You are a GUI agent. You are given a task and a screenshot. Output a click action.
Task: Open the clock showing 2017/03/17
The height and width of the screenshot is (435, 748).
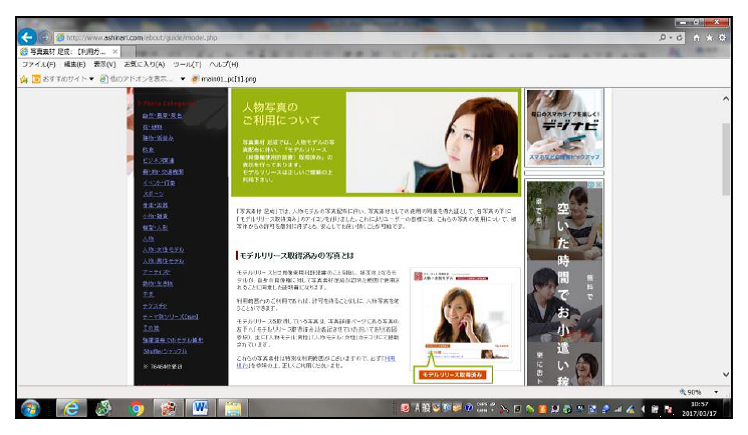point(699,409)
